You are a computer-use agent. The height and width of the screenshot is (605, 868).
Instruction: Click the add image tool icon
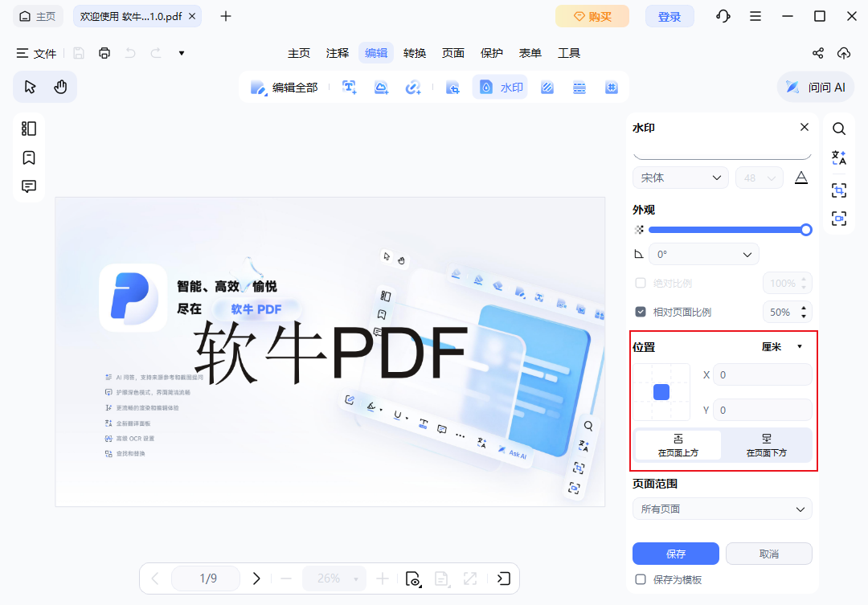381,88
